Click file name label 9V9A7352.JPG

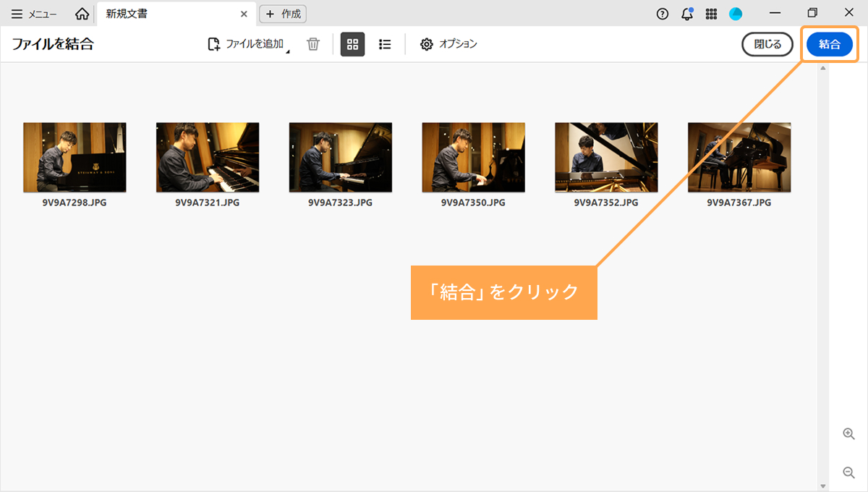click(x=606, y=203)
